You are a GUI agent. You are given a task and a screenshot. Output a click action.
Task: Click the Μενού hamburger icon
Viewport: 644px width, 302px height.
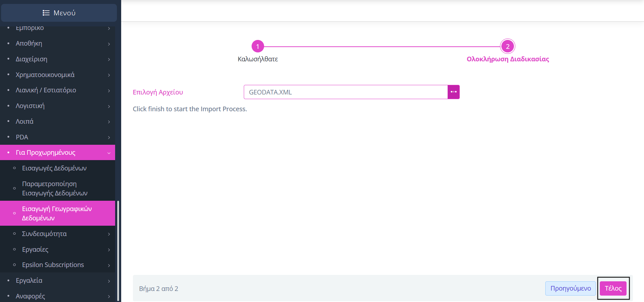(46, 13)
